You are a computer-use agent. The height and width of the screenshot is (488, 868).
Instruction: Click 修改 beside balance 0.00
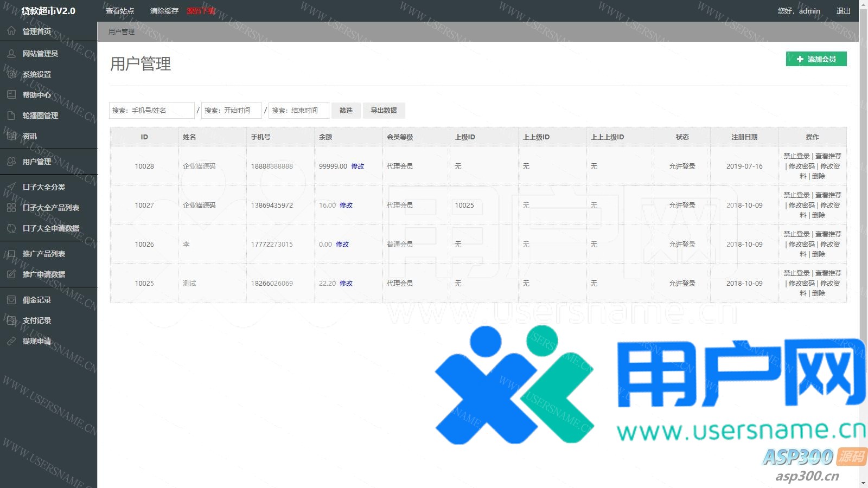[342, 245]
